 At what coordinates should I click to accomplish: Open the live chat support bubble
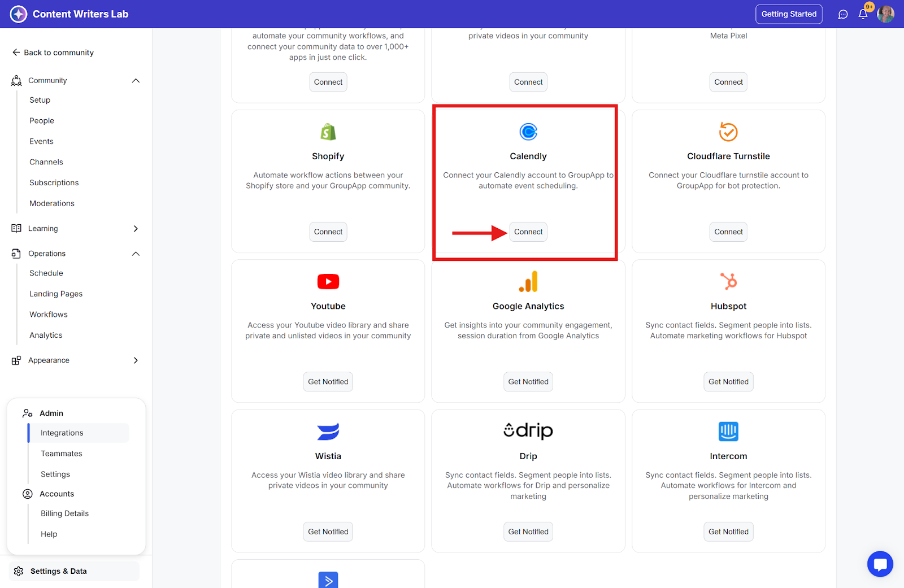click(880, 564)
